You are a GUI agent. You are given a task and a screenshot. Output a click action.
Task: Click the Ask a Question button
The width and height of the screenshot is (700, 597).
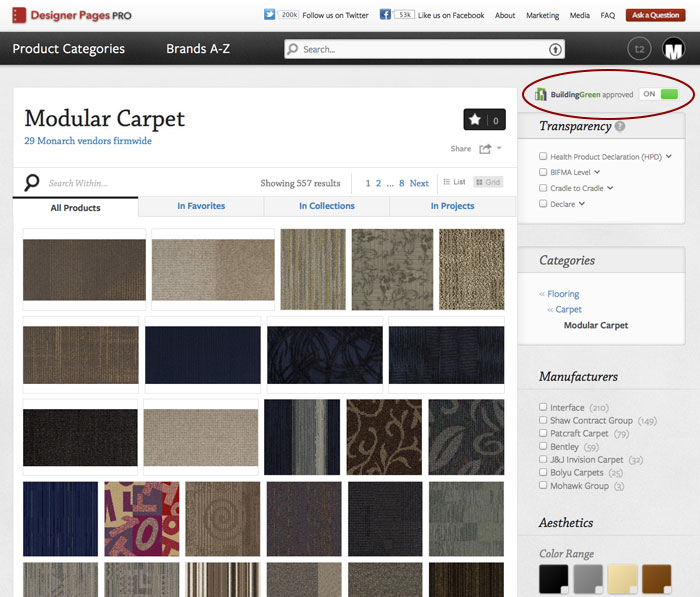[x=655, y=15]
